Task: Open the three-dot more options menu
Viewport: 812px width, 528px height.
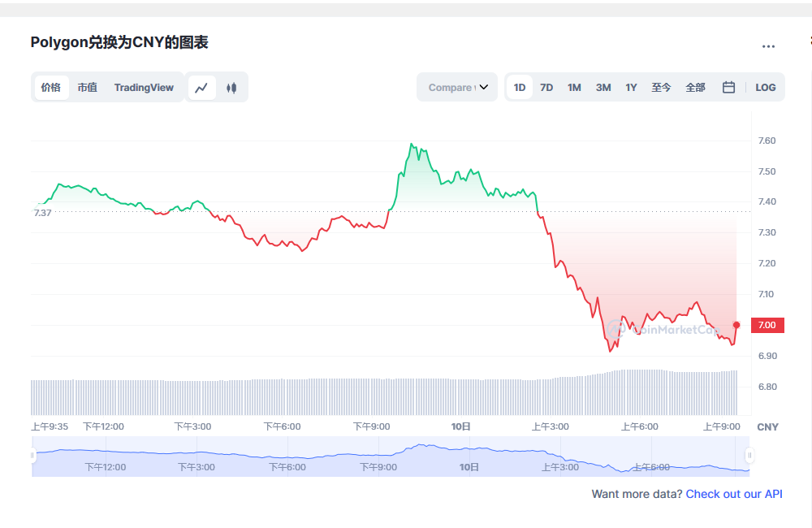Action: [768, 46]
